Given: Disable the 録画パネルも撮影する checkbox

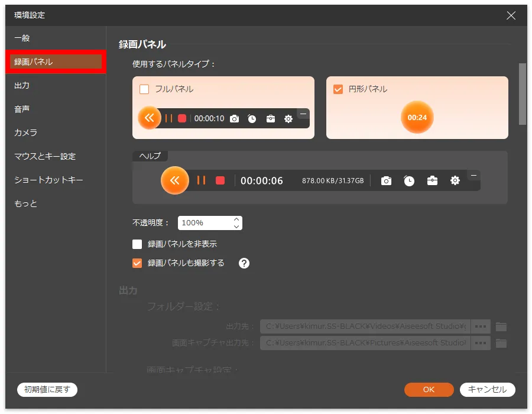Looking at the screenshot, I should pyautogui.click(x=137, y=263).
